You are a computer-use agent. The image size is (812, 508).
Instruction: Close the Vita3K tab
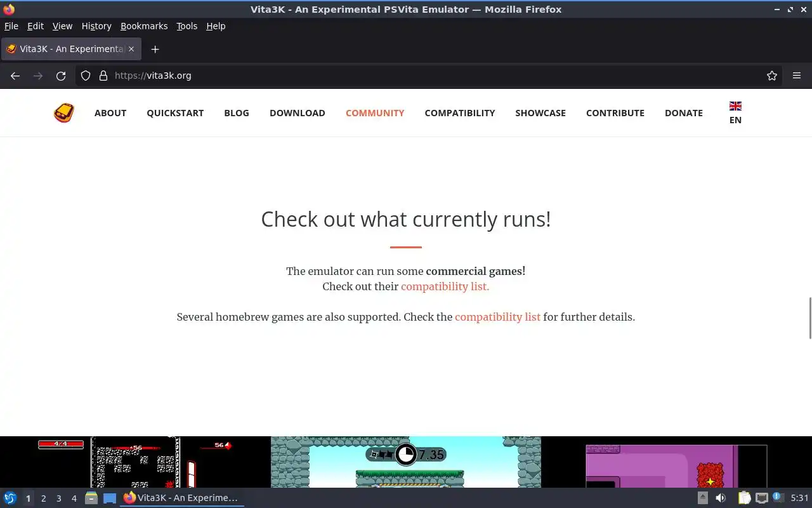click(x=131, y=49)
